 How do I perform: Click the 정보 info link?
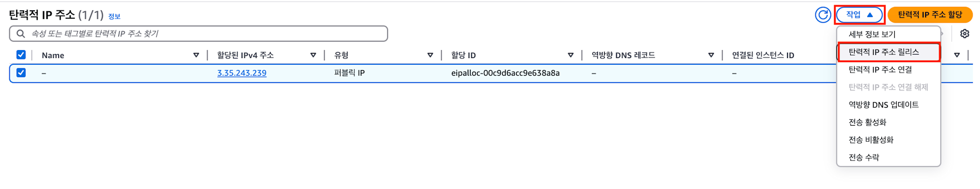tap(114, 16)
